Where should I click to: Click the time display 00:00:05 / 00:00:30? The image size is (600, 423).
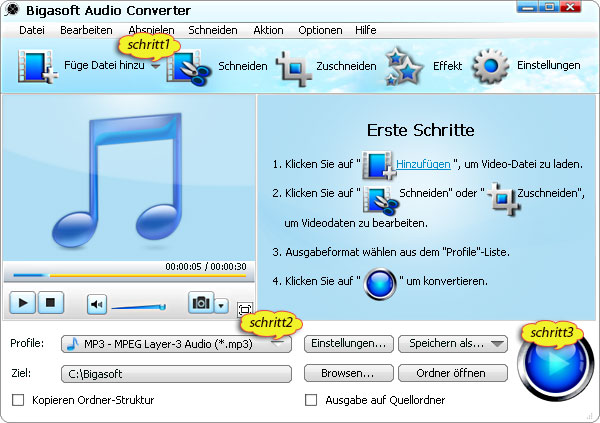(206, 266)
